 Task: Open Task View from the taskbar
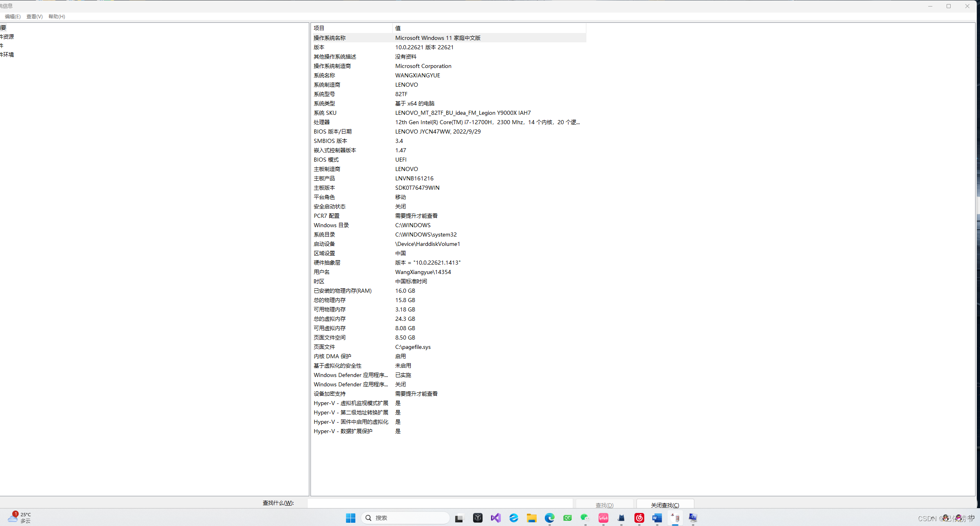click(x=459, y=518)
